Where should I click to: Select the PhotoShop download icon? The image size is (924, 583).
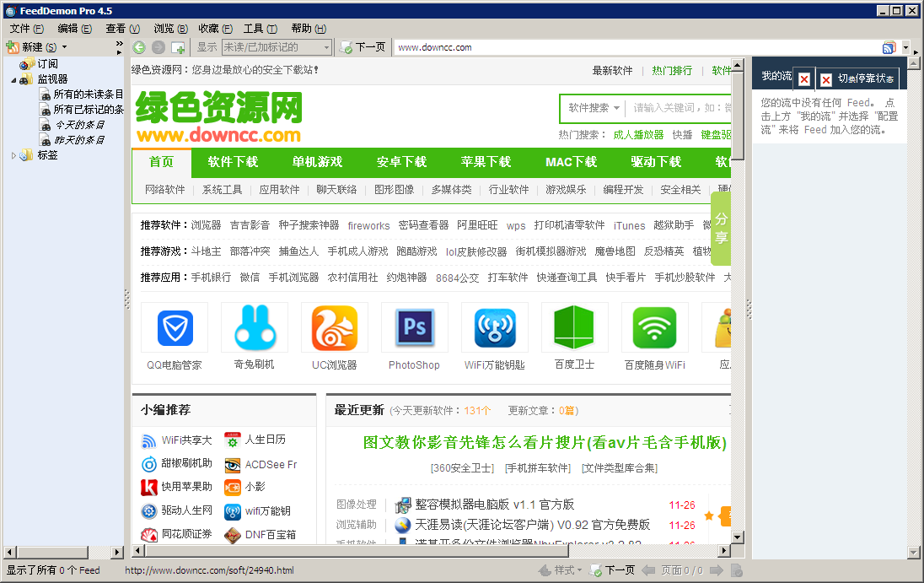414,327
